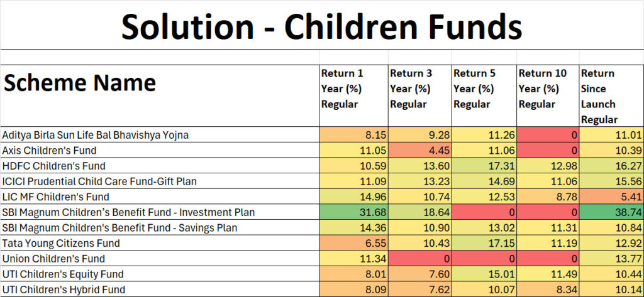
Task: Click the HDFC Children's Fund cell
Action: pyautogui.click(x=160, y=166)
